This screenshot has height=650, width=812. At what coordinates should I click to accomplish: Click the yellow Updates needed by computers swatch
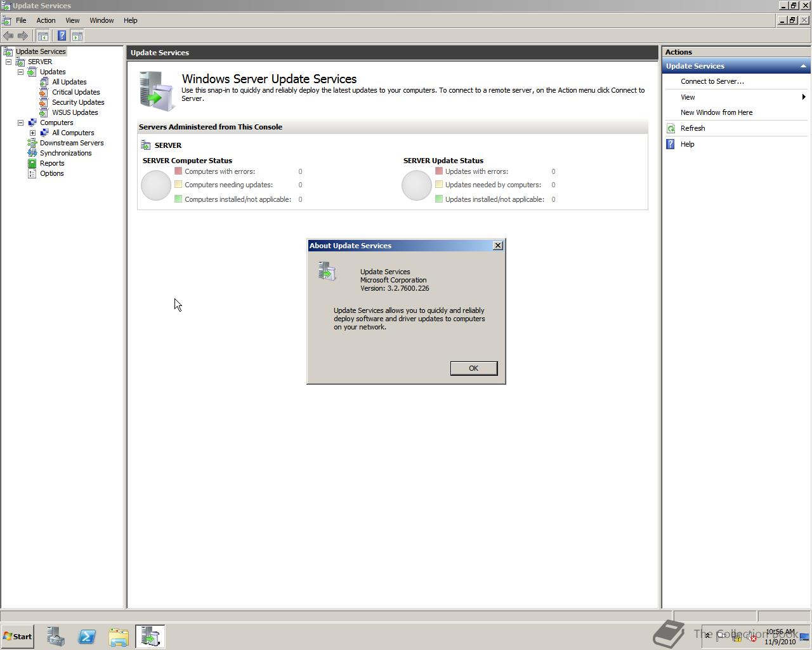[439, 185]
